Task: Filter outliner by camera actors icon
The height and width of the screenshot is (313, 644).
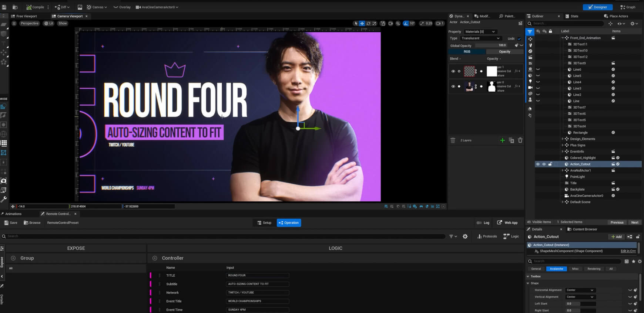Action: click(530, 88)
